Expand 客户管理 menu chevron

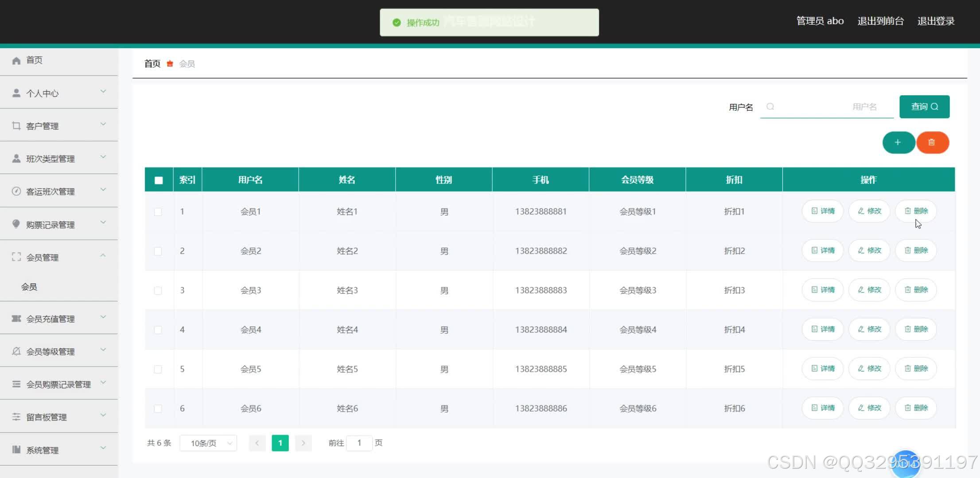click(x=103, y=124)
